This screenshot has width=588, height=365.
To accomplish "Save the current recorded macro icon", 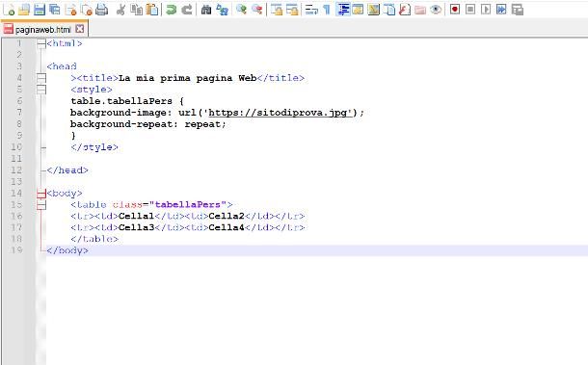I will tap(517, 10).
